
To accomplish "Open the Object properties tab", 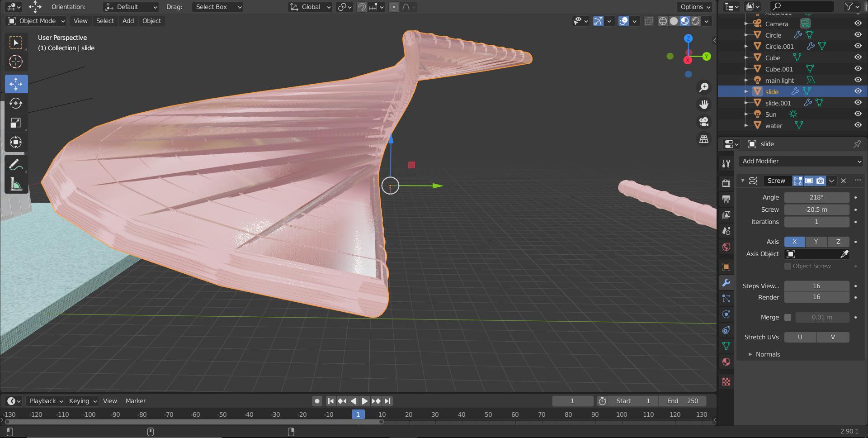I will tap(726, 267).
